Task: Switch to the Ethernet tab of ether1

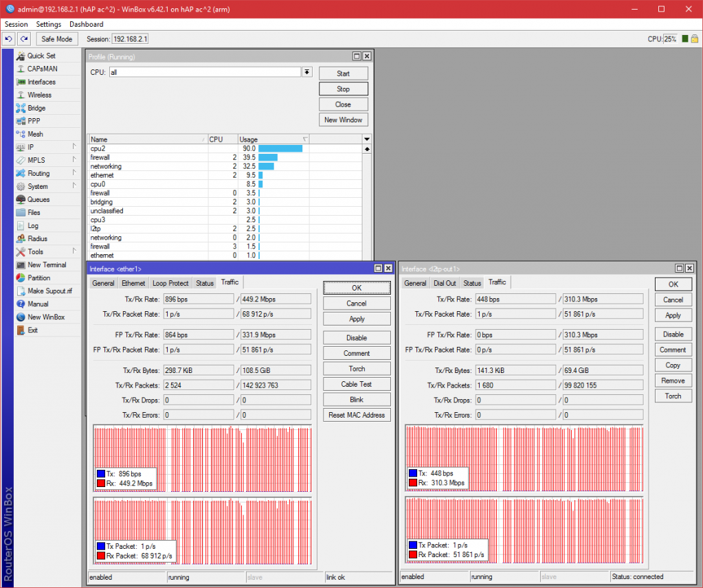Action: [x=133, y=282]
